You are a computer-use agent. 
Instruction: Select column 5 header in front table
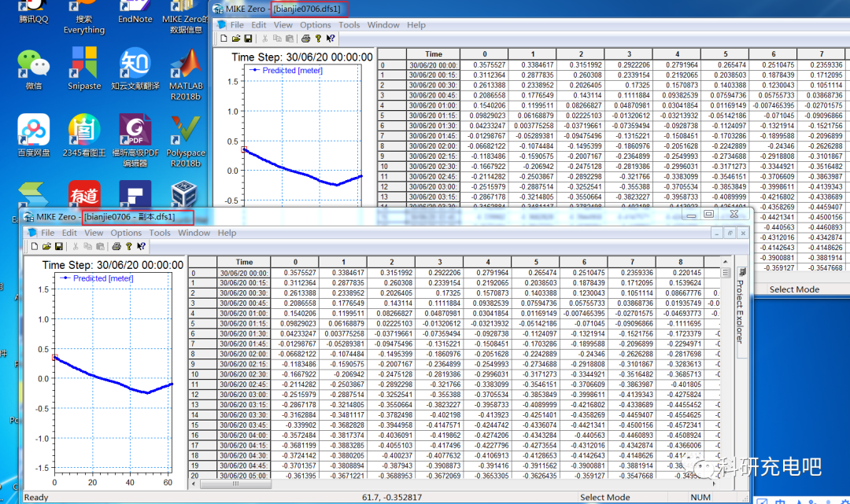pyautogui.click(x=536, y=262)
